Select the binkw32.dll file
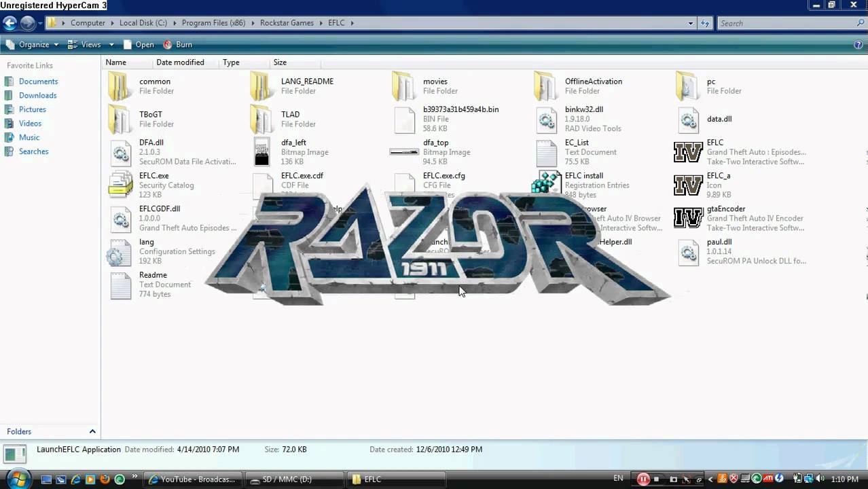Viewport: 868px width, 489px height. tap(577, 120)
